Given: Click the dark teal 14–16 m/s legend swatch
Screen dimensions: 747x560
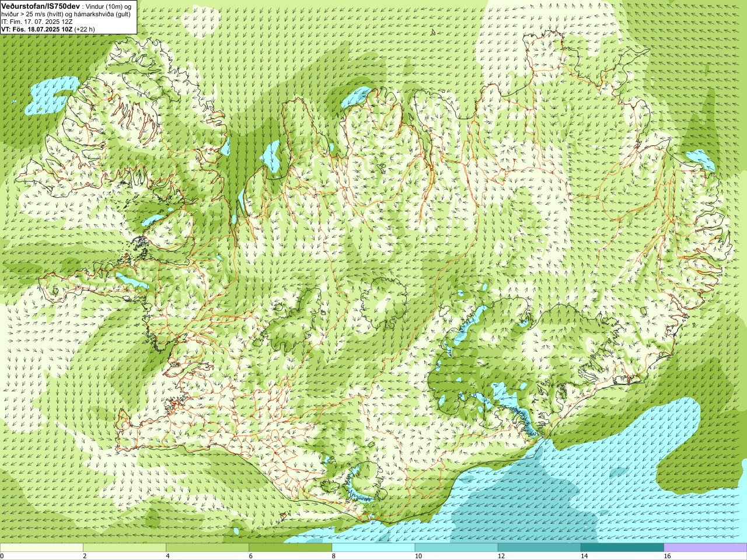Looking at the screenshot, I should click(x=622, y=548).
